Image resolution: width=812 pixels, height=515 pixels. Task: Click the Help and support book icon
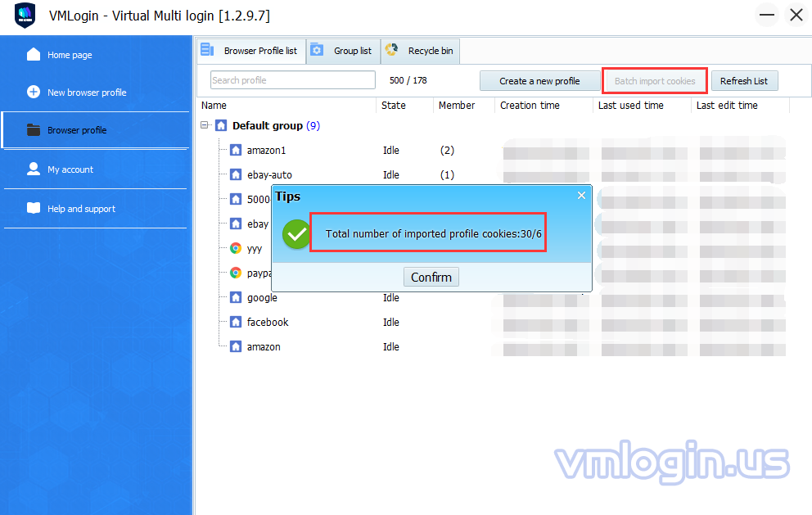34,209
